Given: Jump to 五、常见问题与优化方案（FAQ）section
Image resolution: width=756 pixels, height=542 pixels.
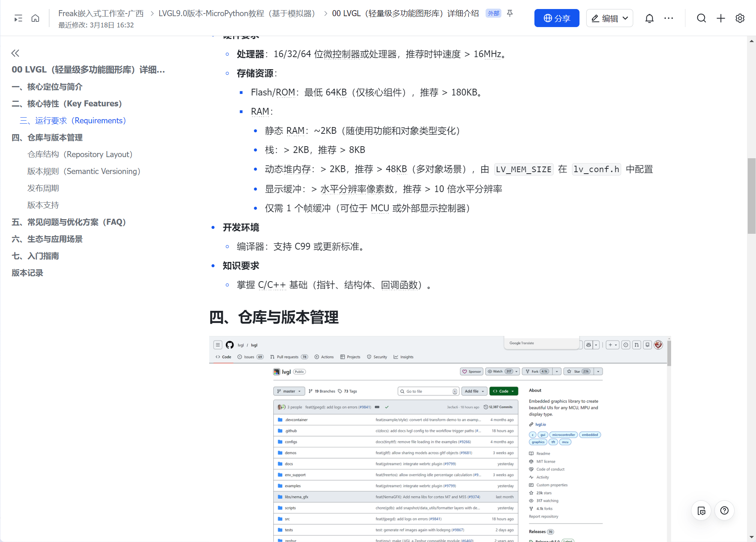Looking at the screenshot, I should coord(69,222).
